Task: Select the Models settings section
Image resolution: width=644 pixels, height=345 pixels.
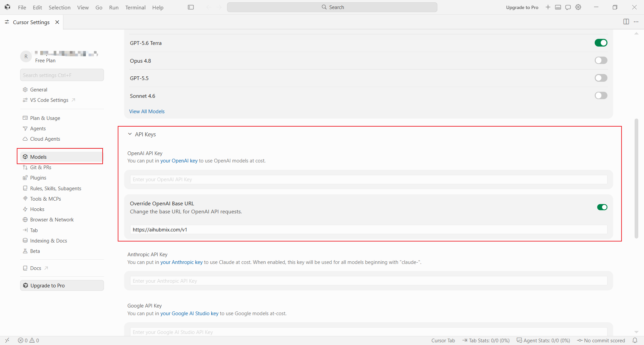Action: (x=62, y=157)
